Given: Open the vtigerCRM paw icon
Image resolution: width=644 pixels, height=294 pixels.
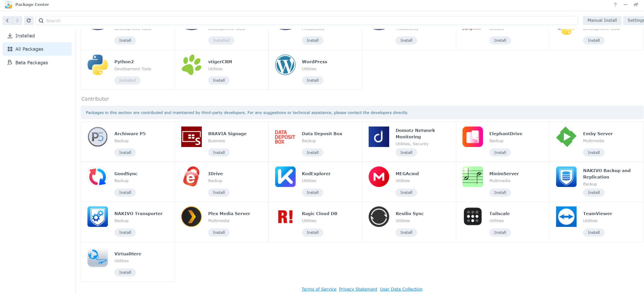Looking at the screenshot, I should pyautogui.click(x=191, y=65).
